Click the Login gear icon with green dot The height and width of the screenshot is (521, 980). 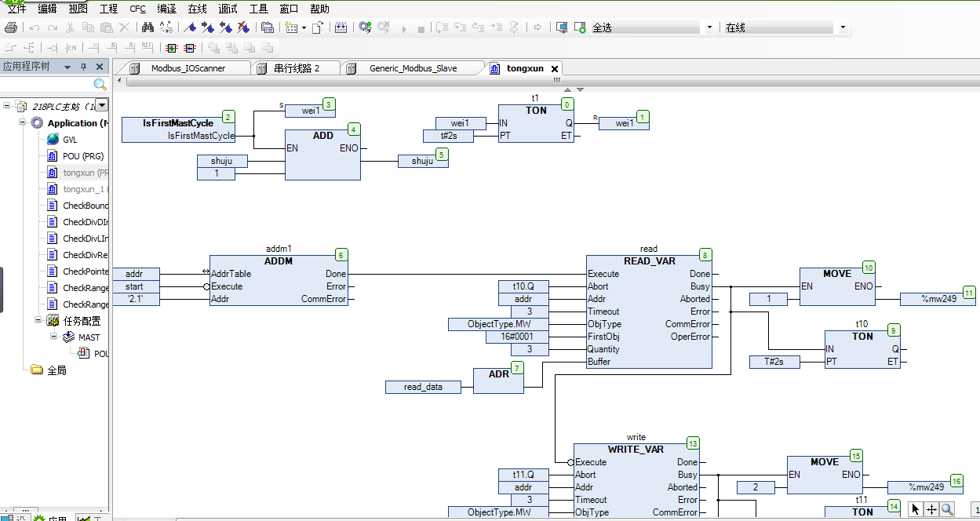click(x=365, y=27)
